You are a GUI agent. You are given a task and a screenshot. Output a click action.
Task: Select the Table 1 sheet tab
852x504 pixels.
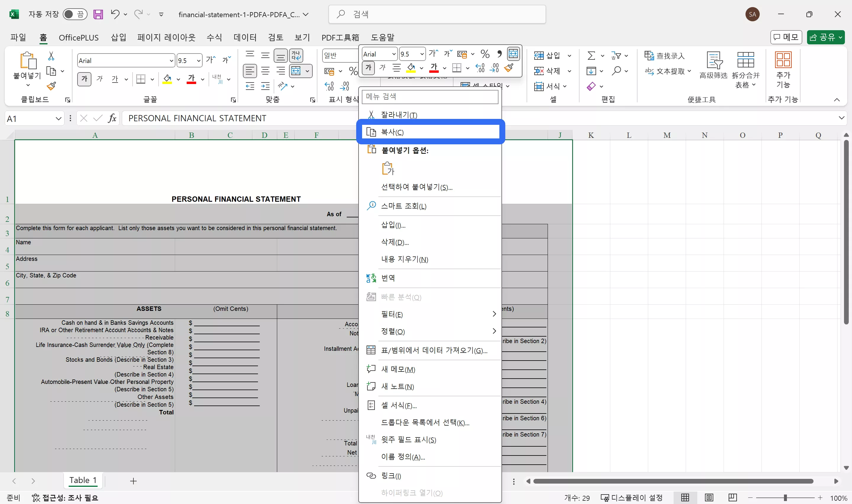(x=83, y=480)
